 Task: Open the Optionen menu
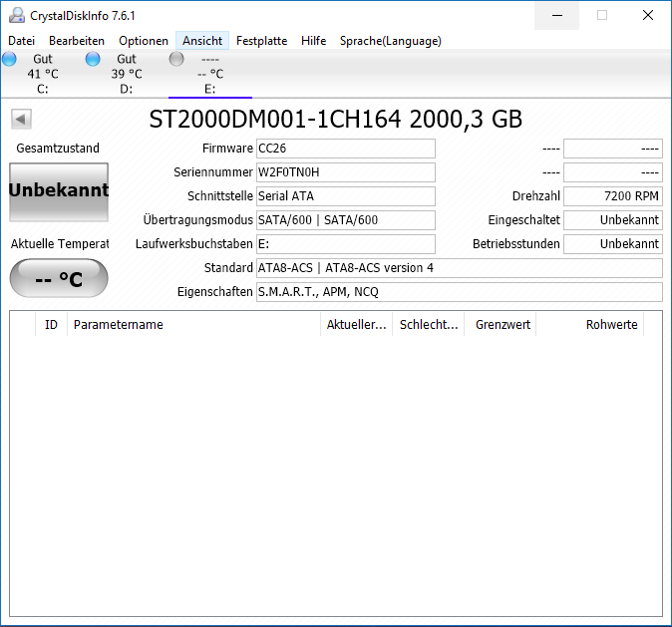pos(144,41)
